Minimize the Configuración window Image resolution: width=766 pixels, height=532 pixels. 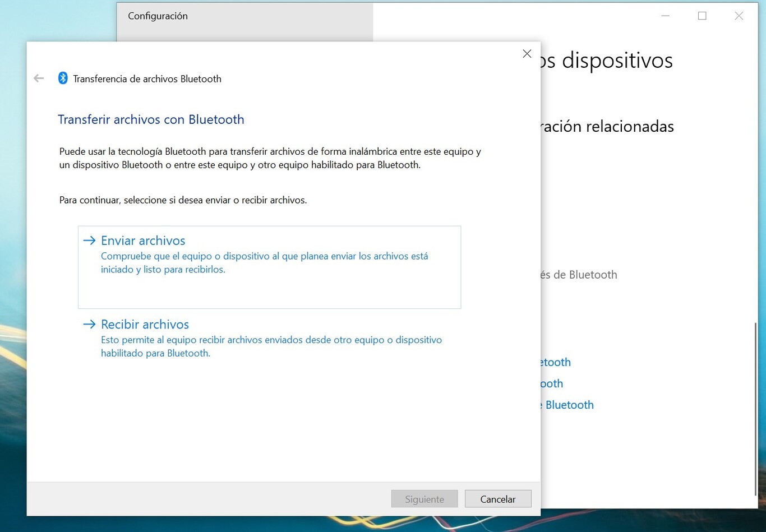(x=665, y=16)
